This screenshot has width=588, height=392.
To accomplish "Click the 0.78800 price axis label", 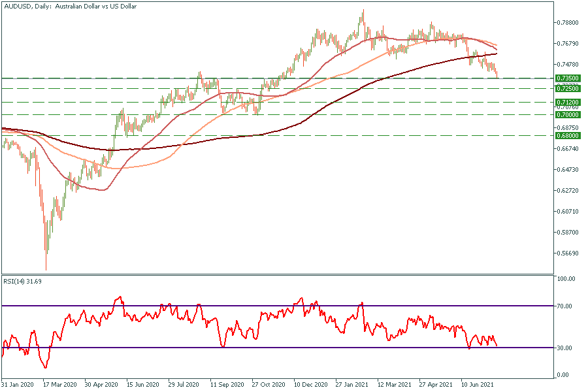I will pyautogui.click(x=568, y=22).
